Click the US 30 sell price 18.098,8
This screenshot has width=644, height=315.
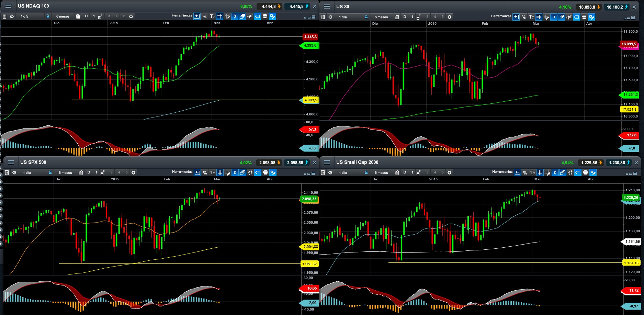click(x=589, y=7)
